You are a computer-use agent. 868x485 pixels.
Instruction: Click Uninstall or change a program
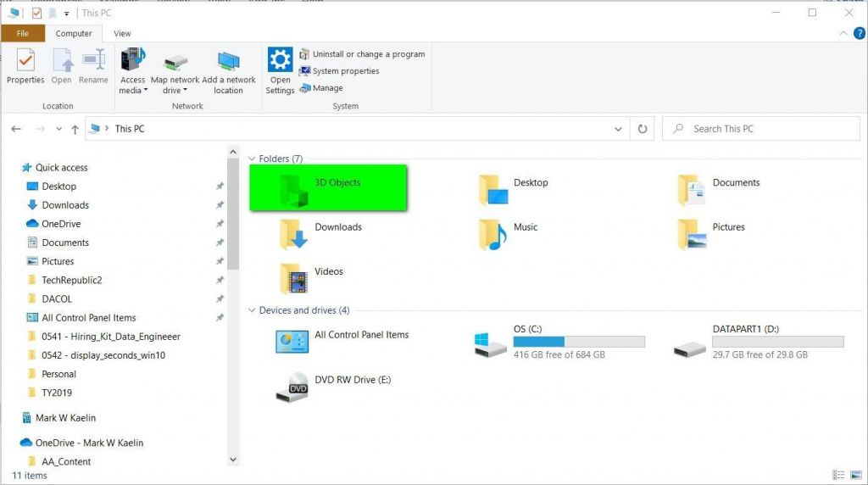(x=363, y=54)
